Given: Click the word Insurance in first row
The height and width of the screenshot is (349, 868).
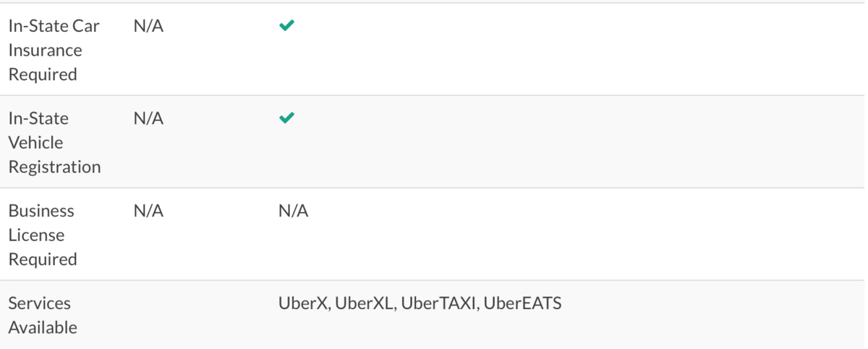Looking at the screenshot, I should 45,50.
